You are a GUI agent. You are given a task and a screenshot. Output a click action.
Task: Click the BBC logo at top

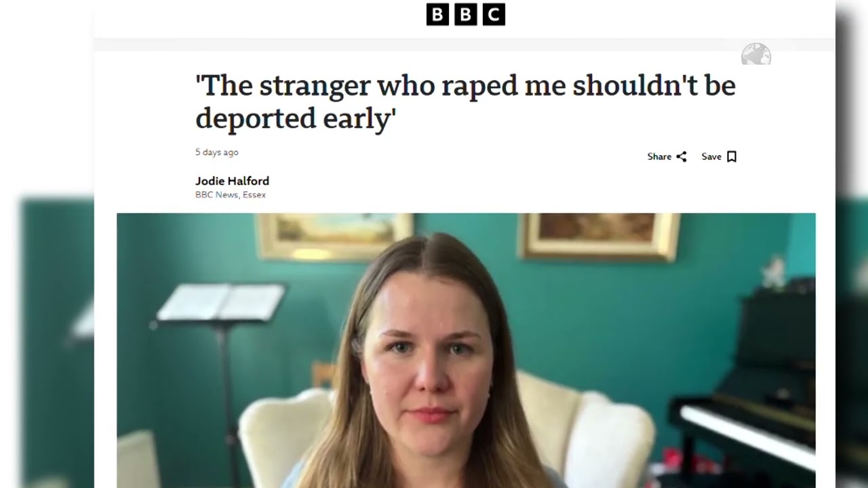click(x=465, y=14)
